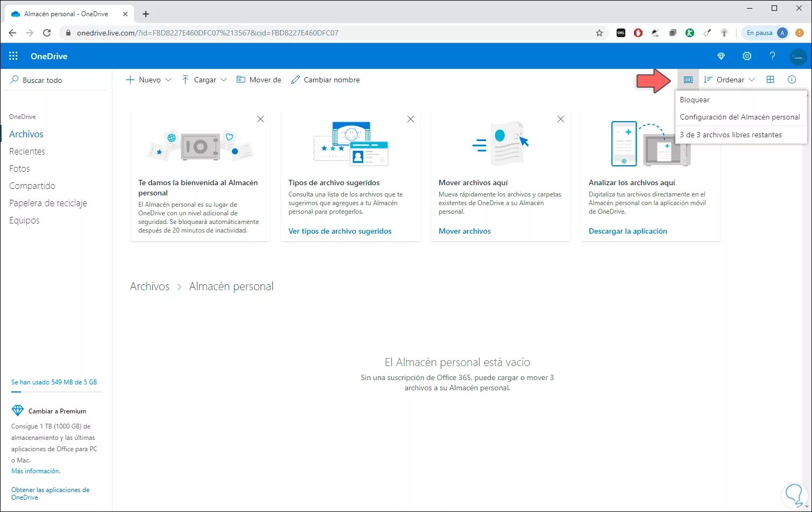Image resolution: width=812 pixels, height=512 pixels.
Task: Open Equipos in the sidebar
Action: click(24, 220)
